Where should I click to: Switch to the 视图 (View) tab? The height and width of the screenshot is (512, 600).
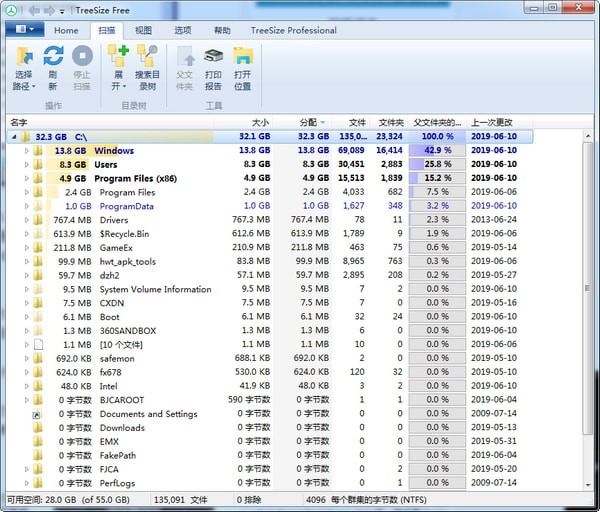[x=144, y=30]
